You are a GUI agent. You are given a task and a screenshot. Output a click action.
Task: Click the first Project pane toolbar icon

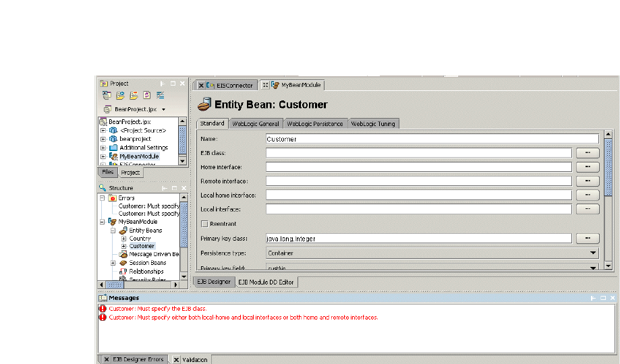click(105, 96)
